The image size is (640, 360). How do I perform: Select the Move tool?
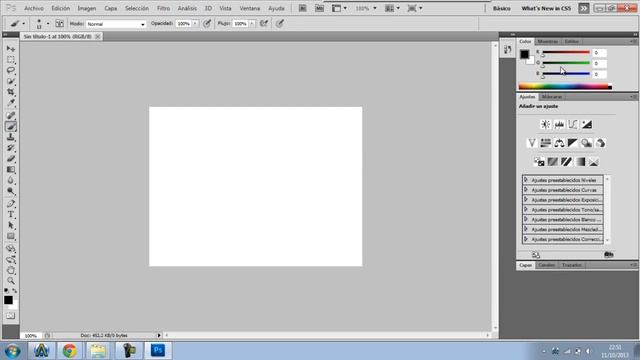(x=11, y=49)
